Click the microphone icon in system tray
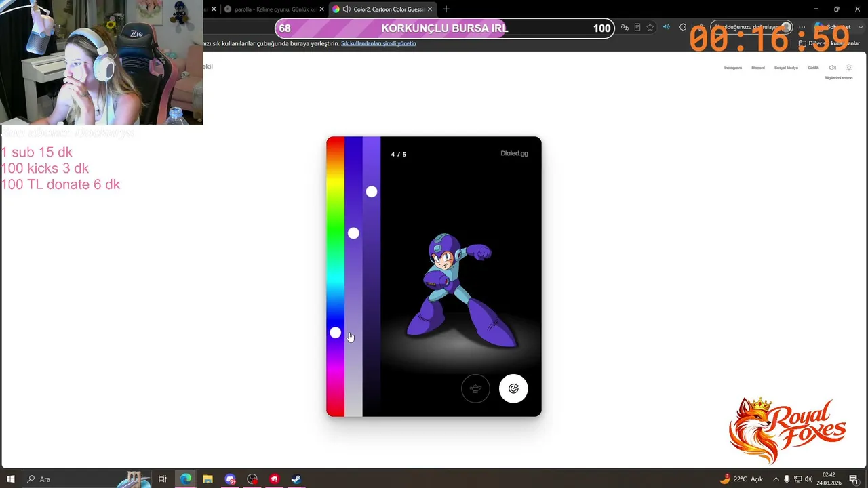The height and width of the screenshot is (488, 868). coord(787,479)
